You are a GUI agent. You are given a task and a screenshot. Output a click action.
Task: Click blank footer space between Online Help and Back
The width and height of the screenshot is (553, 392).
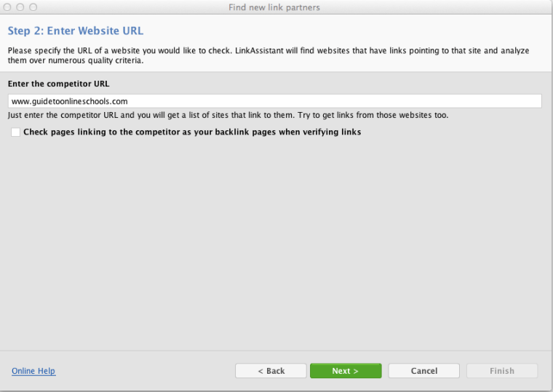146,371
